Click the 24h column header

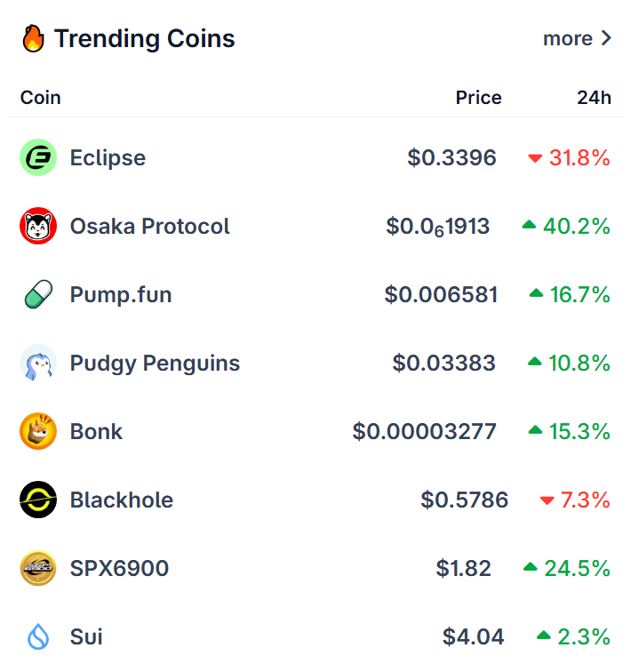595,98
